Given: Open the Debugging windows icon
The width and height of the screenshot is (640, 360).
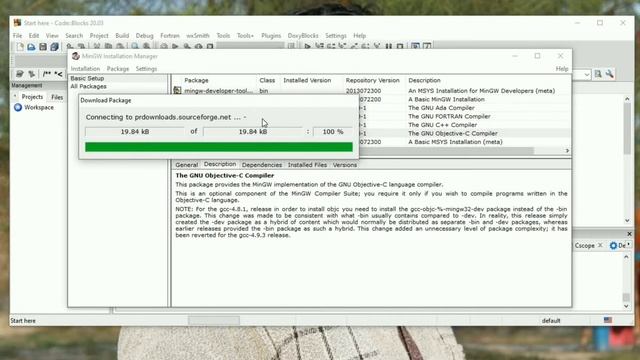Looking at the screenshot, I should point(415,47).
